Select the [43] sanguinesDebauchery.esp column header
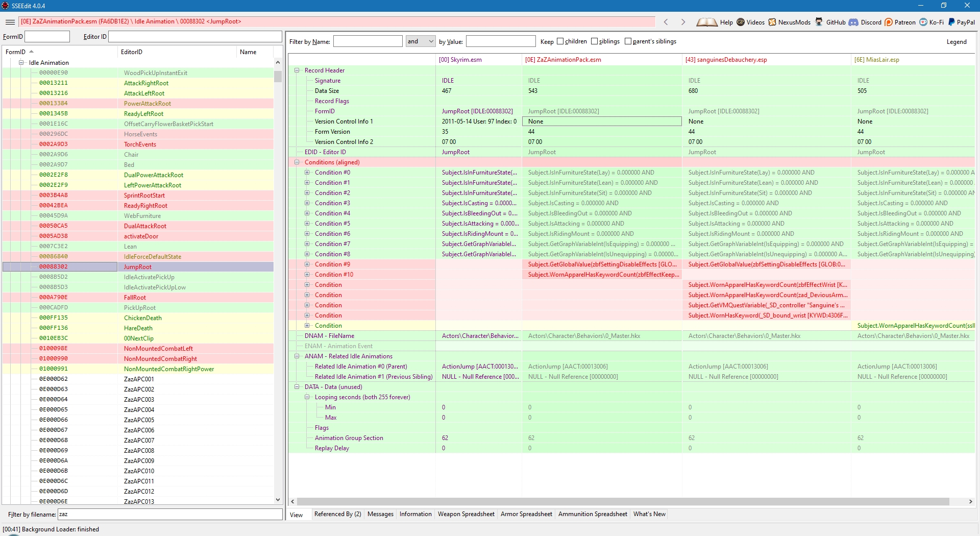The image size is (980, 536). tap(766, 60)
